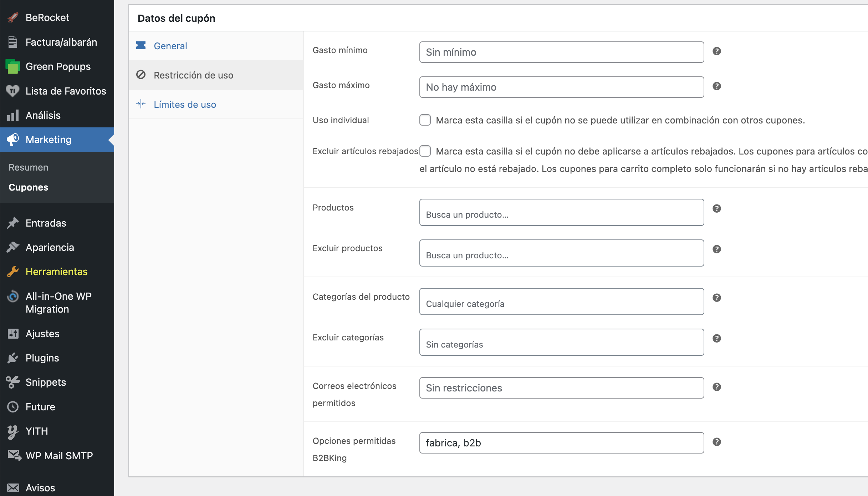This screenshot has height=496, width=868.
Task: Click the Factura/albarán document icon
Action: click(x=13, y=42)
